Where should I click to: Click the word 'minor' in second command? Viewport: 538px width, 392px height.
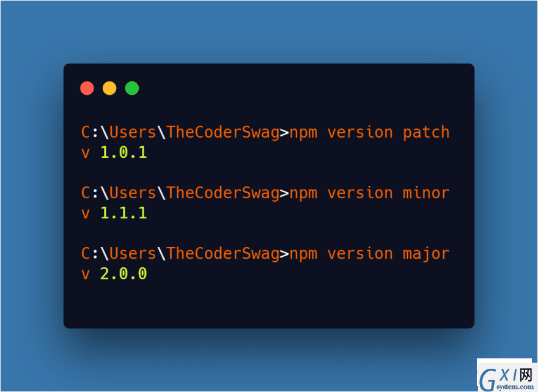426,193
